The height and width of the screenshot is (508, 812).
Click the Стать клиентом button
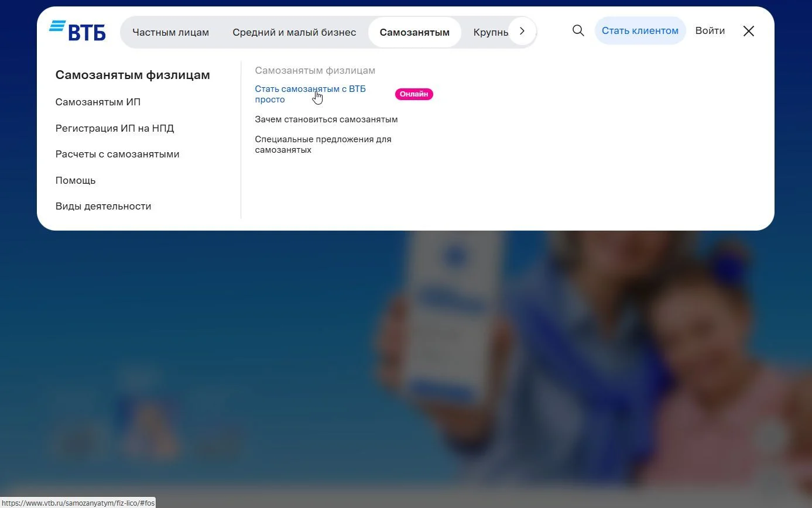(x=640, y=31)
